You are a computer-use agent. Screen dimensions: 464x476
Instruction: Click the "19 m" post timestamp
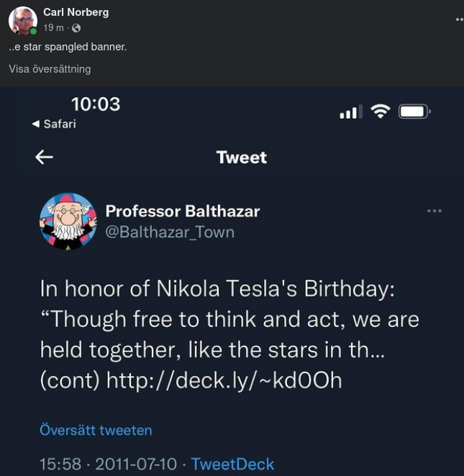point(53,28)
